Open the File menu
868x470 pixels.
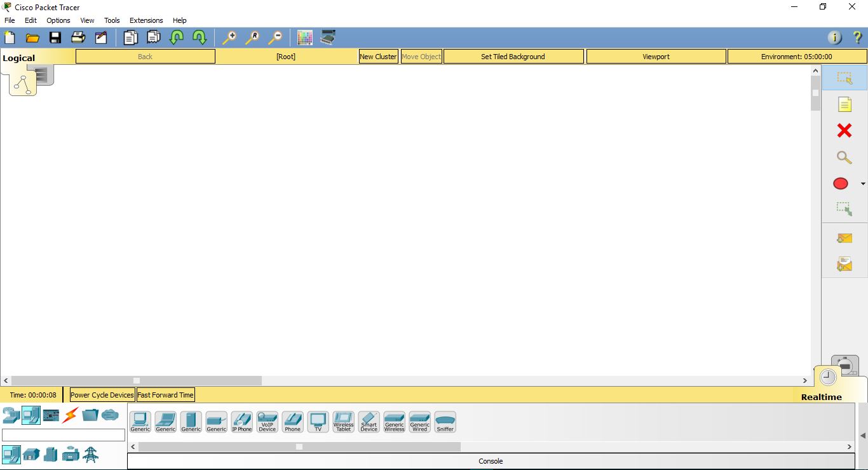(x=10, y=20)
